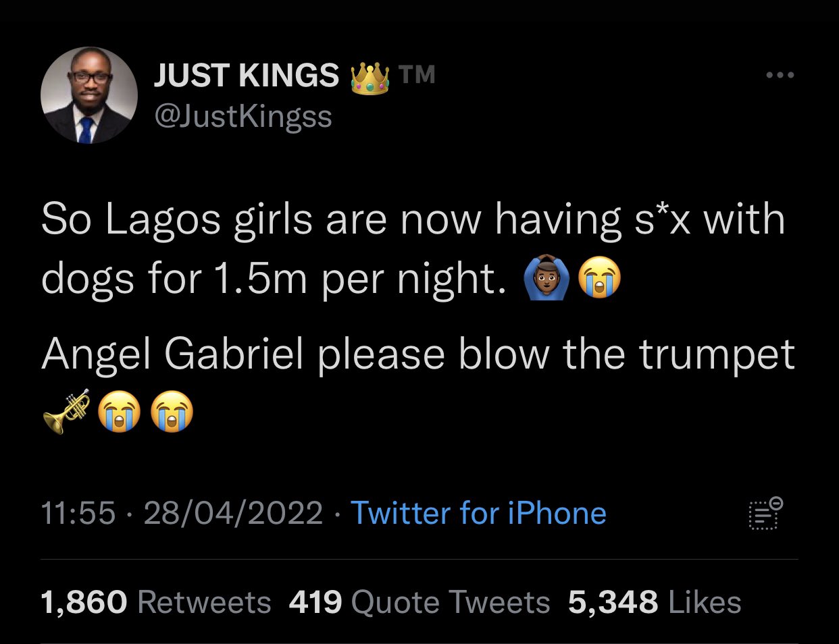This screenshot has width=839, height=644.
Task: Click the @JustKingss handle
Action: [243, 116]
